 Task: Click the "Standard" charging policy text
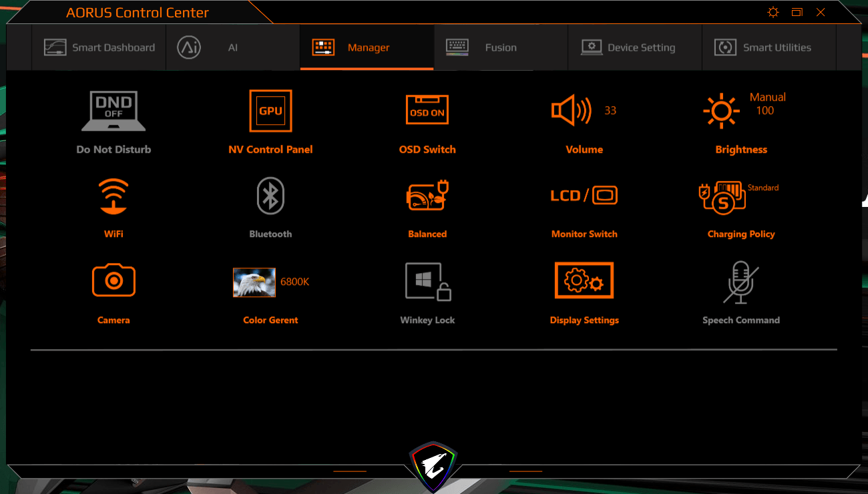[763, 188]
